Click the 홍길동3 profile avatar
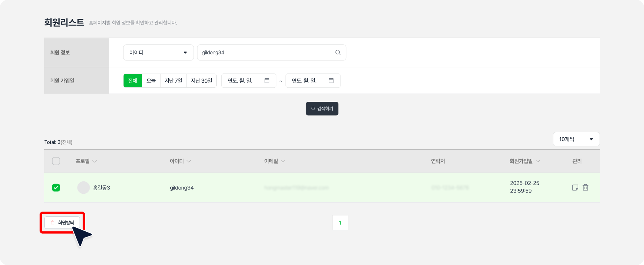 (x=84, y=187)
